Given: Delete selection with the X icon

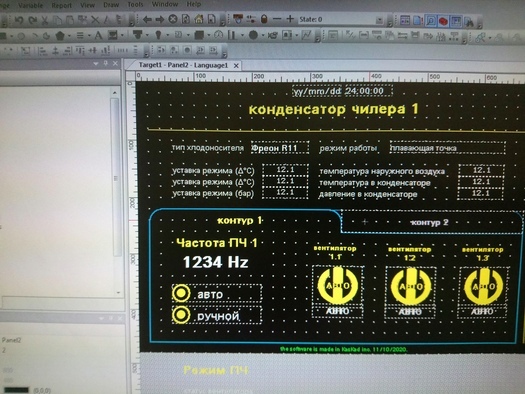Looking at the screenshot, I should pyautogui.click(x=95, y=20).
